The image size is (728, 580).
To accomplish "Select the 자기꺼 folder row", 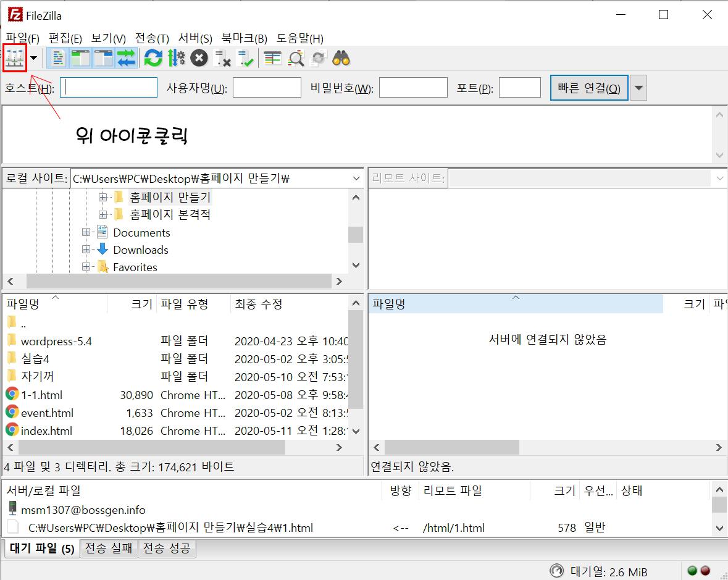I will [175, 377].
